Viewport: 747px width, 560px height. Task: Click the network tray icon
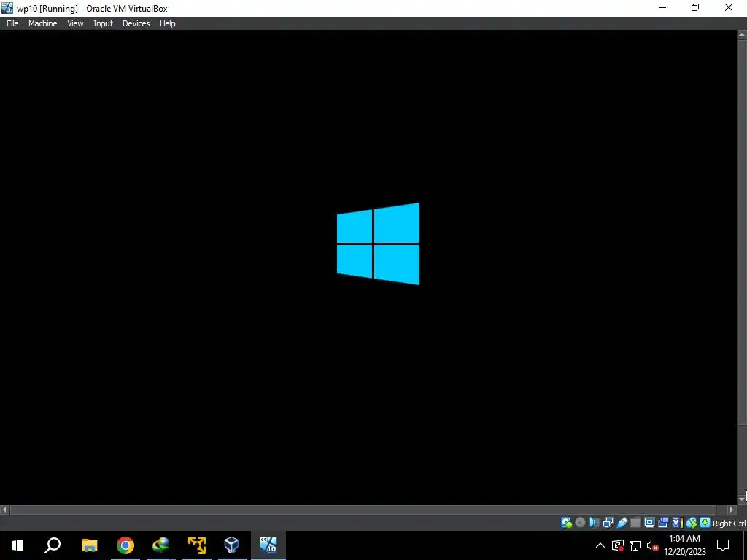coord(635,545)
